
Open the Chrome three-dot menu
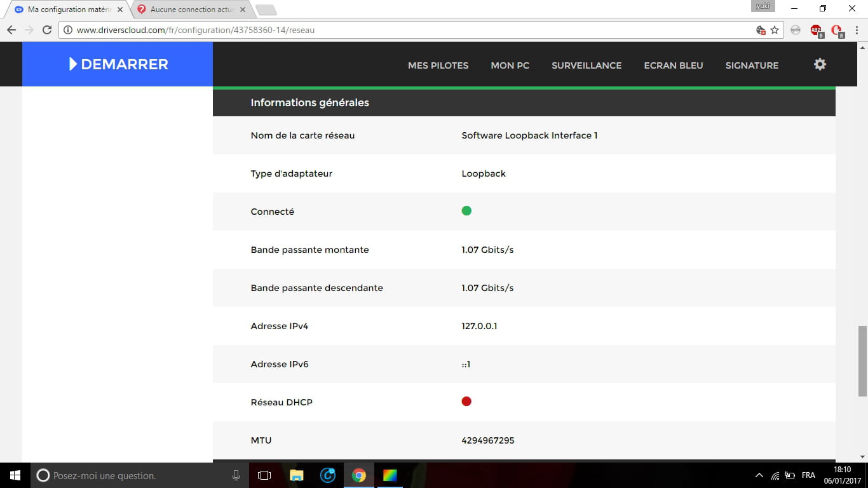(857, 30)
